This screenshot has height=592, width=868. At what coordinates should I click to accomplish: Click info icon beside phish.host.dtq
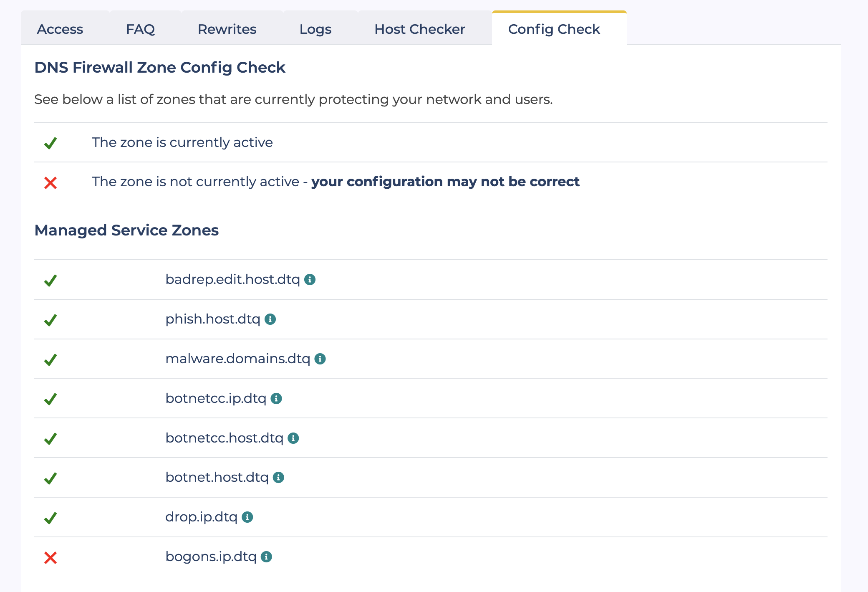point(270,319)
